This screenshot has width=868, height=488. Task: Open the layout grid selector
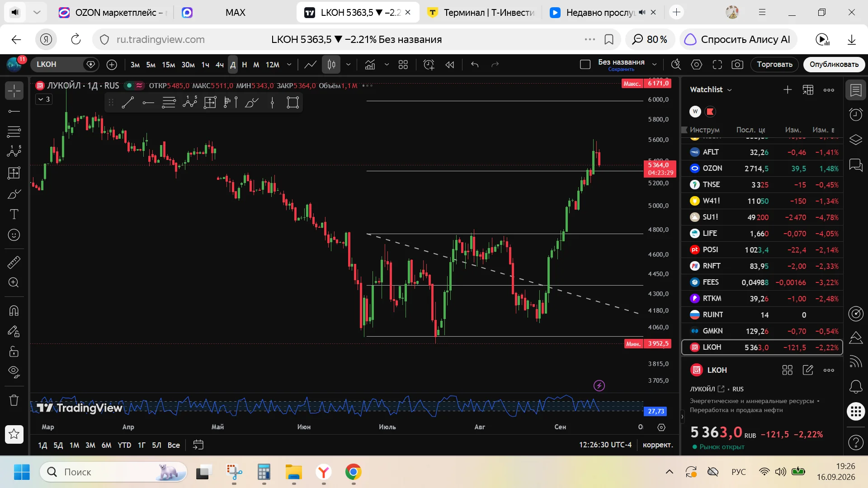[x=403, y=65]
